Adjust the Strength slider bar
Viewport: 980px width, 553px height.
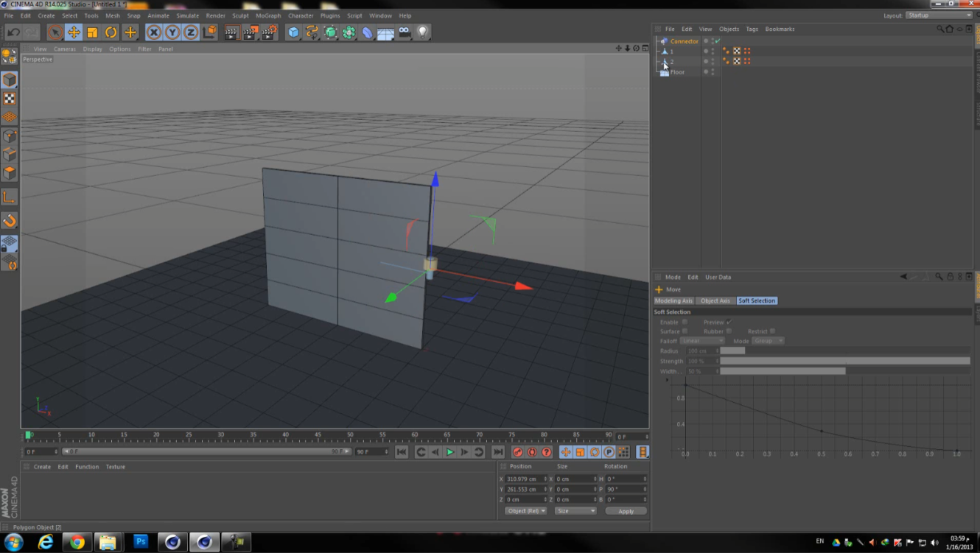pos(845,362)
